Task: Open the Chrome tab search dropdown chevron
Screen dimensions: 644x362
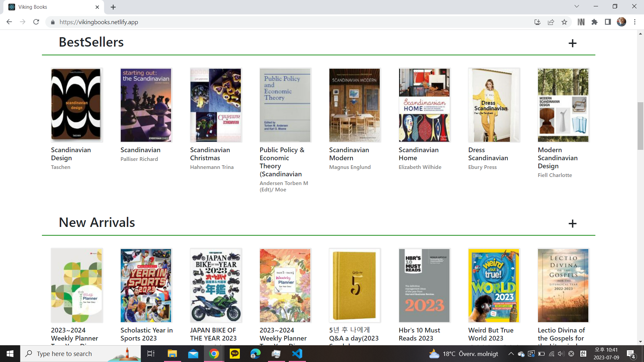Action: coord(577,6)
